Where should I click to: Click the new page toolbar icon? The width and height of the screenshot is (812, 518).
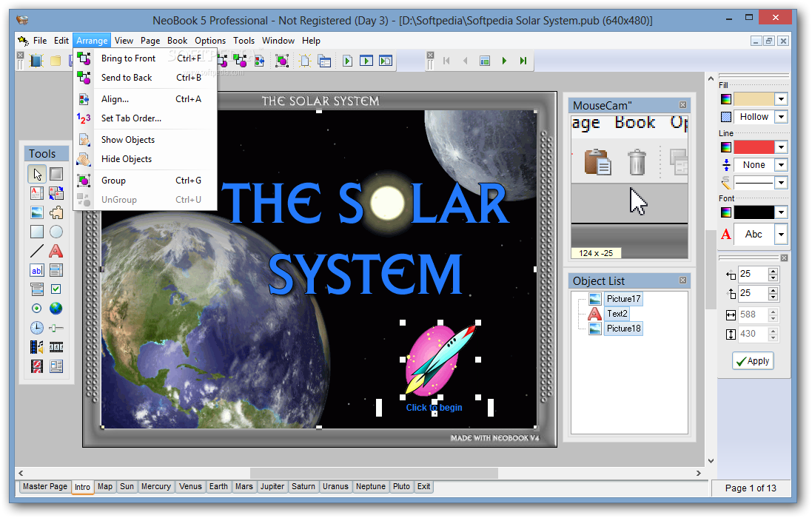[305, 61]
